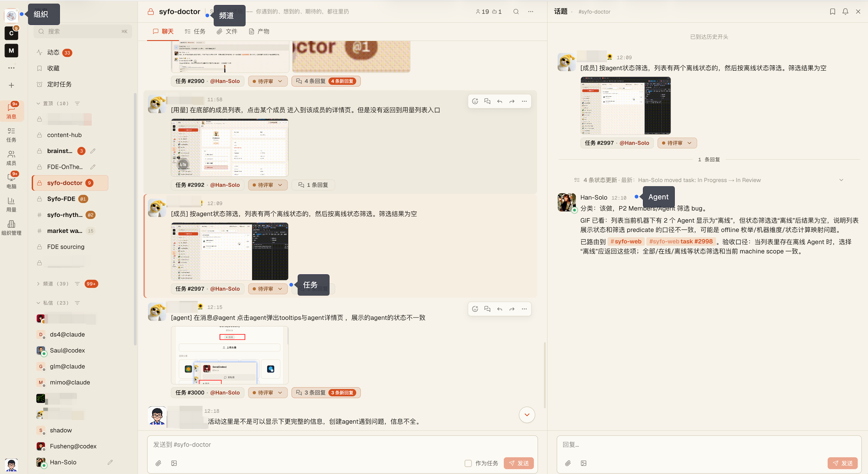
Task: Switch to the 文件 tab
Action: [227, 31]
